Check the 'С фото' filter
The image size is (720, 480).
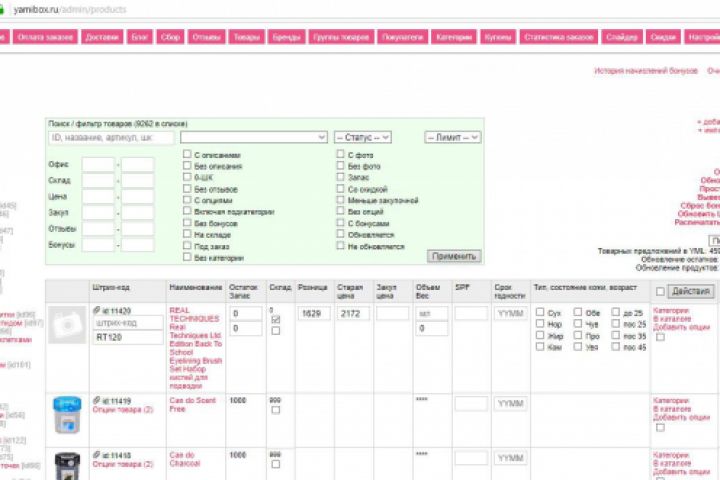[340, 154]
